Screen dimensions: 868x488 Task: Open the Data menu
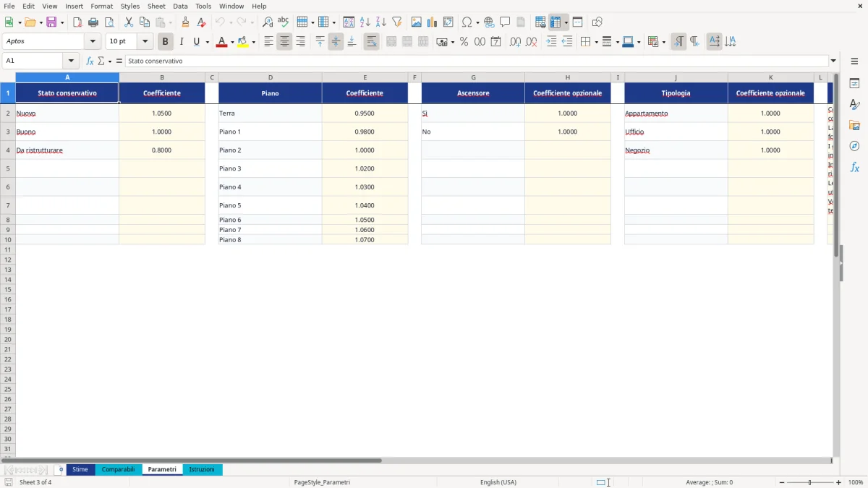point(180,6)
